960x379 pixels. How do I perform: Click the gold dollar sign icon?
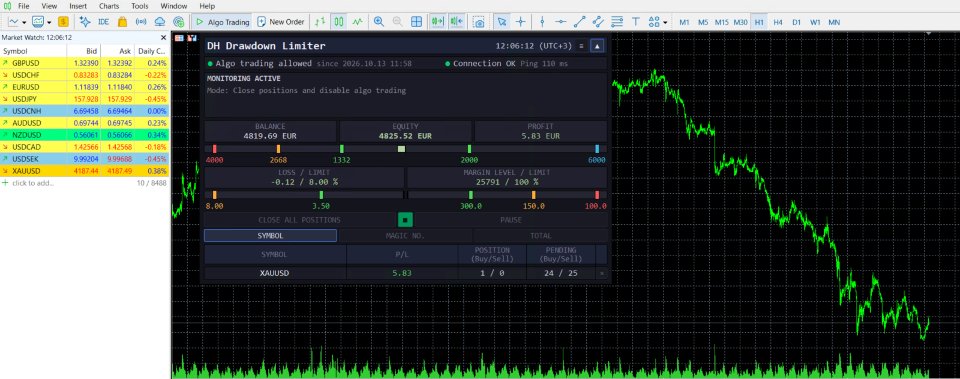[64, 22]
